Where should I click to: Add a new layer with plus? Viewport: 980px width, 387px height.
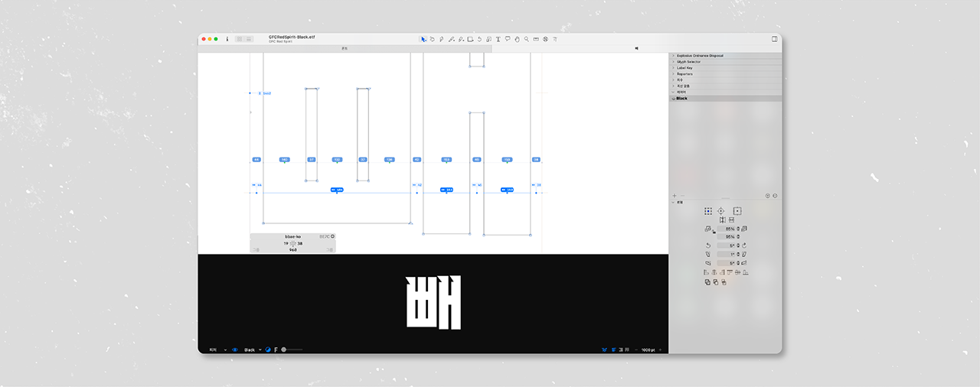pyautogui.click(x=675, y=196)
